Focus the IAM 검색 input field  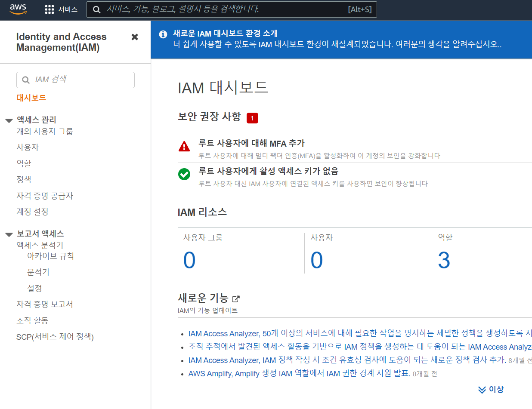pos(75,80)
